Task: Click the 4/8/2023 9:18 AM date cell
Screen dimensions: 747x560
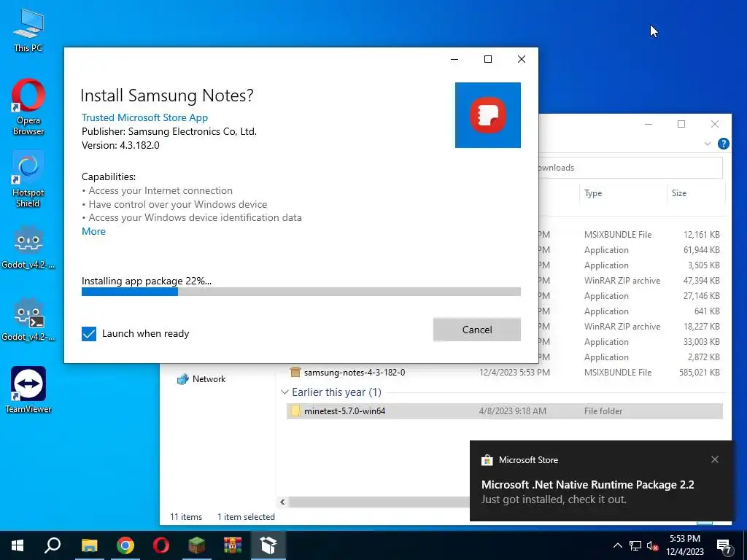Action: (513, 411)
